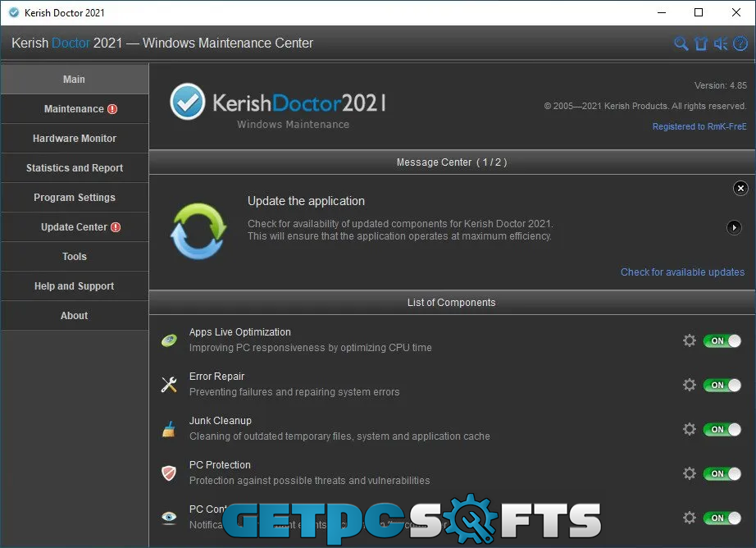Click the Message Center header bar
Image resolution: width=756 pixels, height=548 pixels.
click(x=452, y=162)
